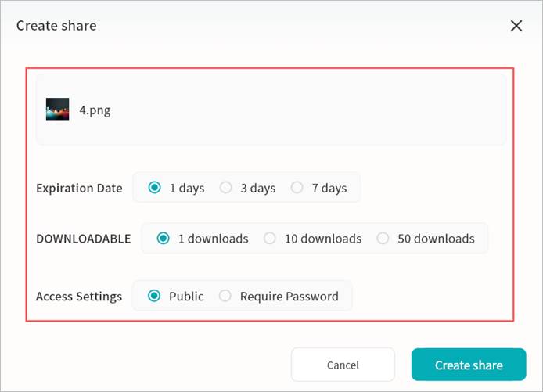The image size is (543, 392).
Task: Click the DOWNLOADABLE label
Action: 84,239
